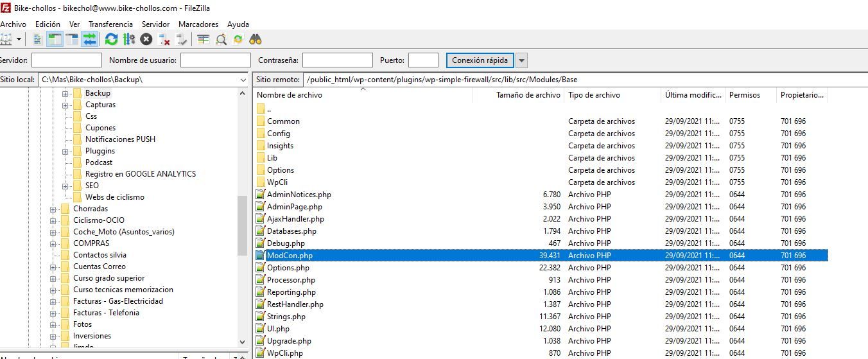
Task: Toggle transfer queue display icon
Action: pos(89,39)
